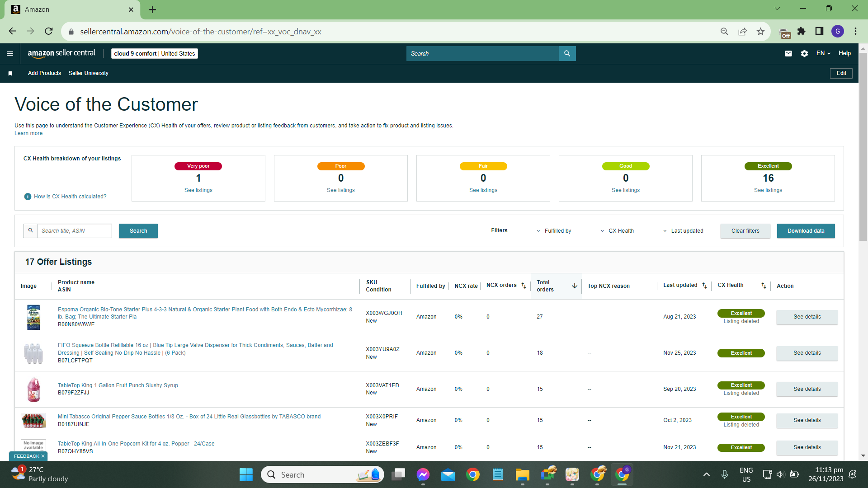Open Chrome's three-dot menu
The height and width of the screenshot is (488, 868).
[855, 31]
